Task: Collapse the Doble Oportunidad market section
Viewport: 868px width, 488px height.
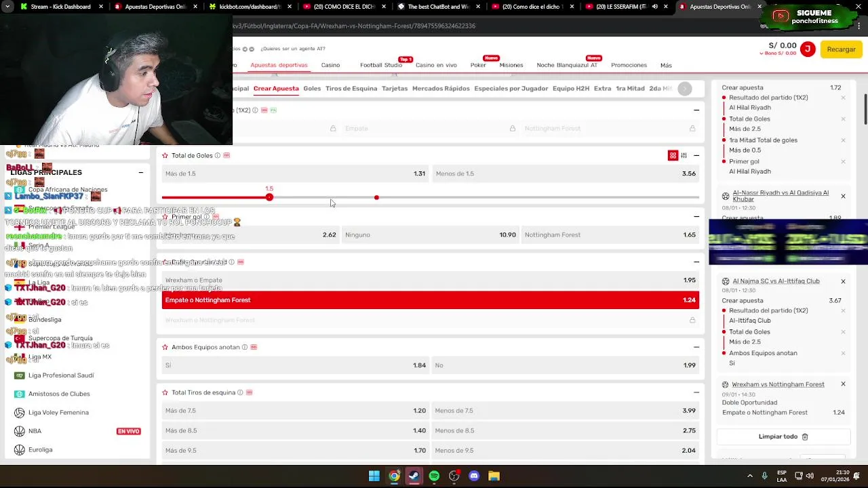Action: (696, 262)
